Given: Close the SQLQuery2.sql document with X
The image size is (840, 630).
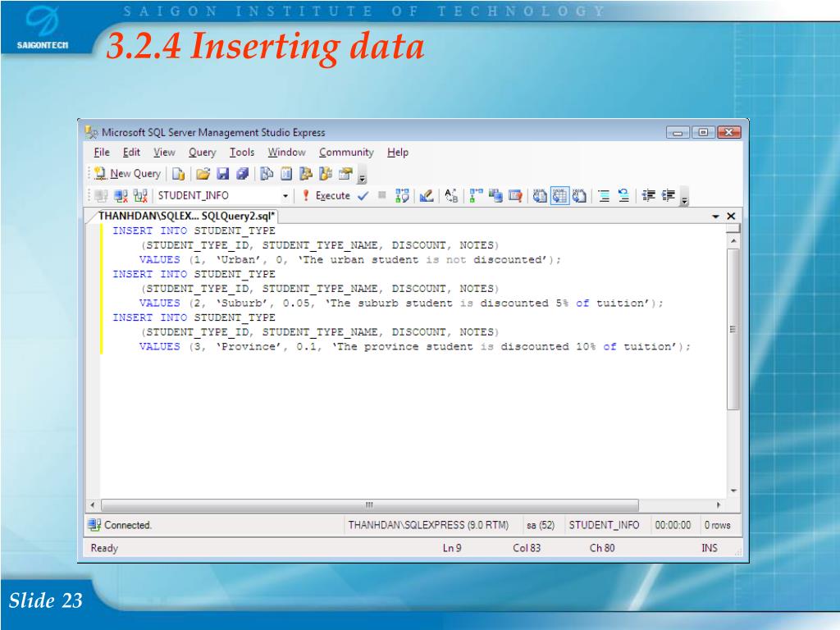Looking at the screenshot, I should pos(731,216).
